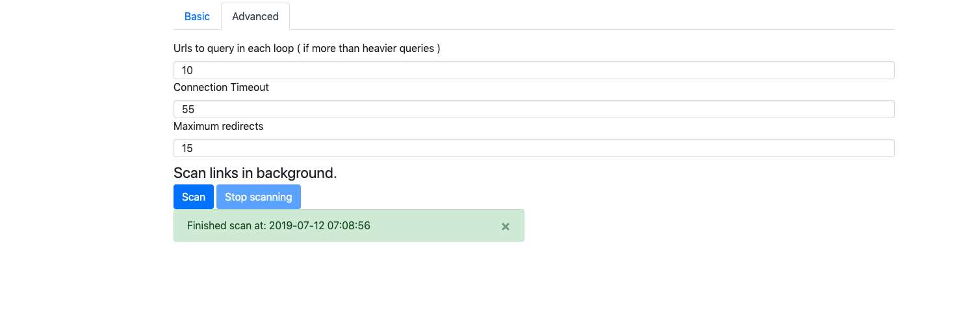
Task: Click the Connection Timeout label
Action: pos(221,88)
